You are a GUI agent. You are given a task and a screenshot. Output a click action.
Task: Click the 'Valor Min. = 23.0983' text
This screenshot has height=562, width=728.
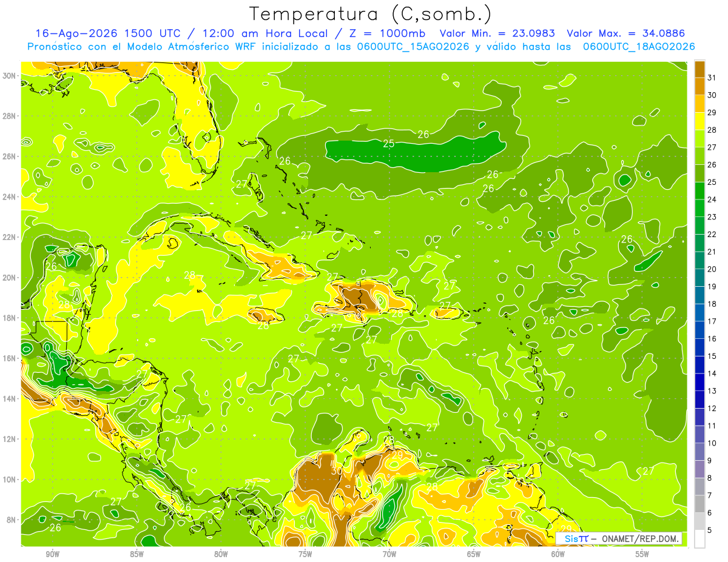pos(498,33)
